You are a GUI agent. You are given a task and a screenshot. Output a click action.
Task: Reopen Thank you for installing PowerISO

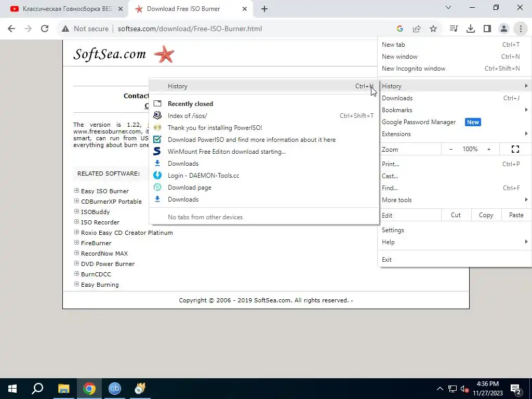pos(264,128)
